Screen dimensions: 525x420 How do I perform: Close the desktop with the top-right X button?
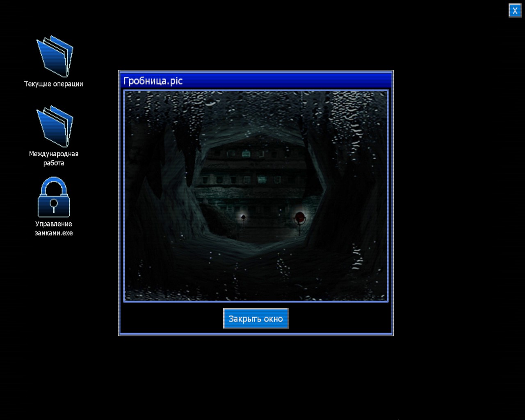pyautogui.click(x=515, y=11)
